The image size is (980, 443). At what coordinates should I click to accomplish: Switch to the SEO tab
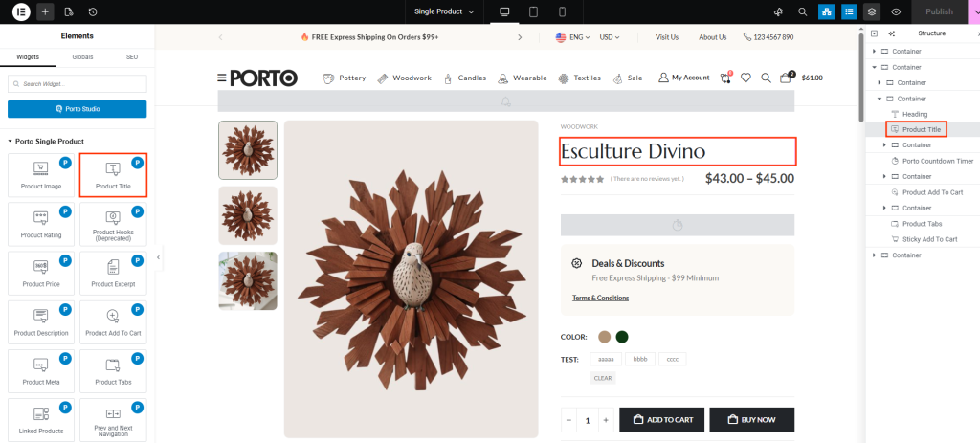(132, 57)
